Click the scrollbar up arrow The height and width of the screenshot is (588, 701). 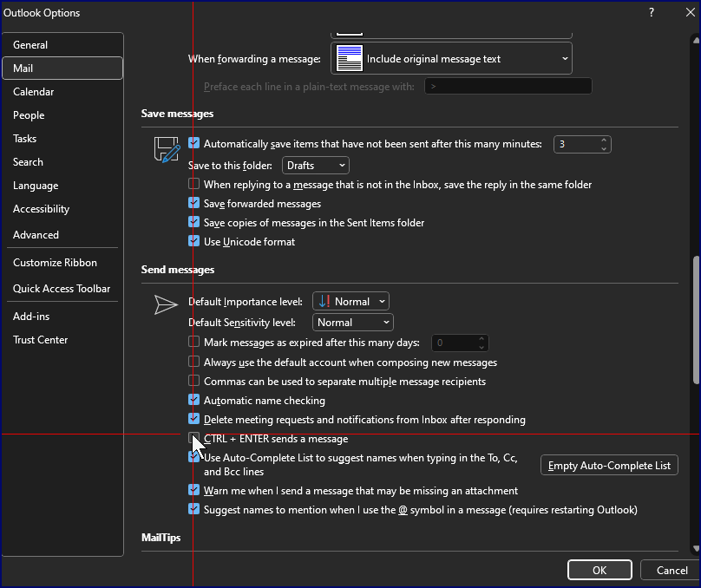click(696, 41)
